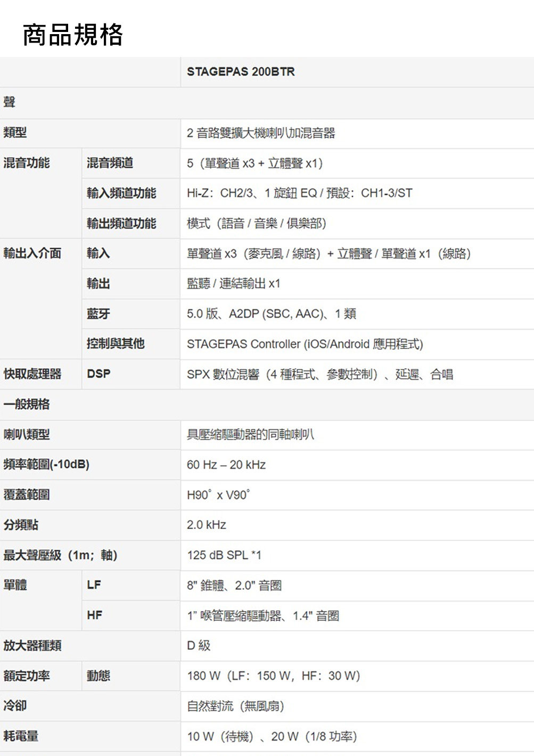Select the 8" 錐體、2.0" 音圈 value
The height and width of the screenshot is (756, 534).
point(234,586)
